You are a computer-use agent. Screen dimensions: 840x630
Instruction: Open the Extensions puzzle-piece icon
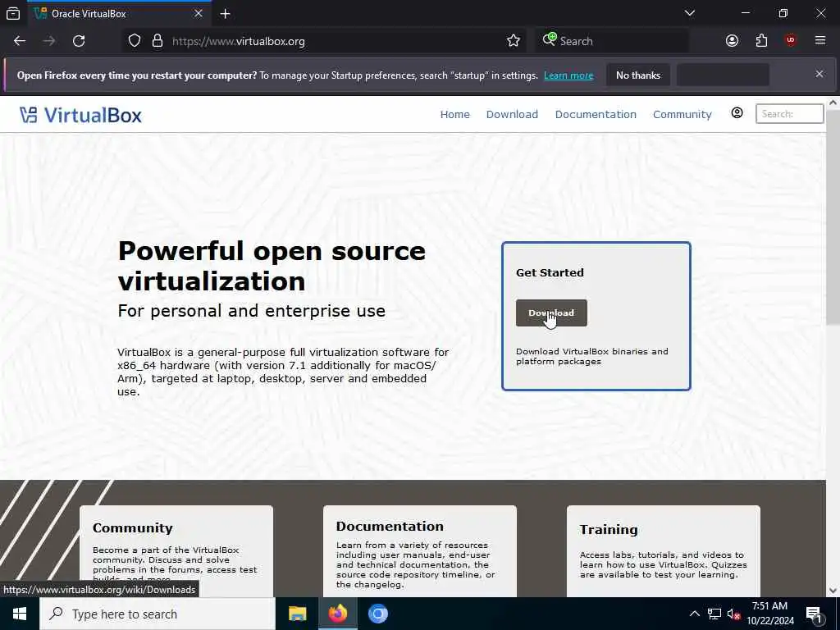pyautogui.click(x=761, y=41)
